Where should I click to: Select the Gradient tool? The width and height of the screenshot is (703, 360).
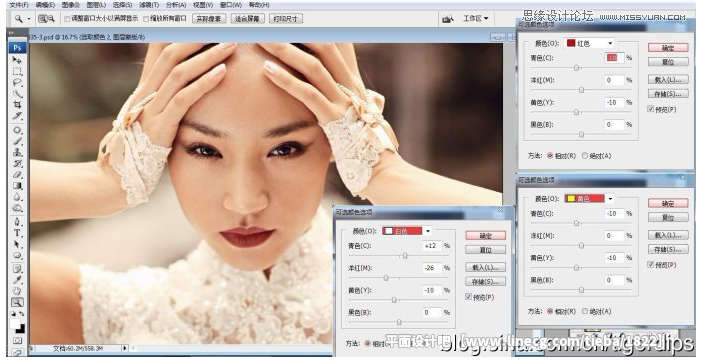[x=17, y=186]
